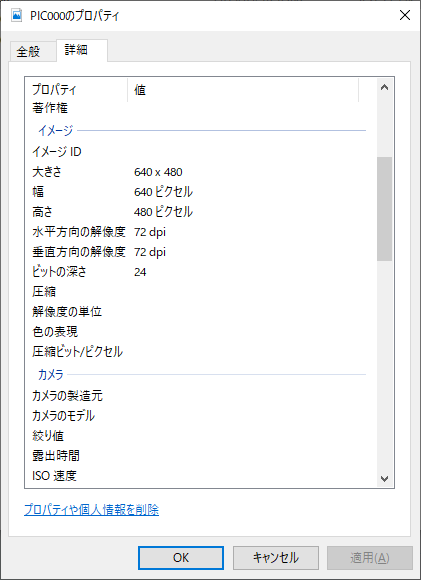Click the 値 column header
Screen dimensions: 421x580
243,90
